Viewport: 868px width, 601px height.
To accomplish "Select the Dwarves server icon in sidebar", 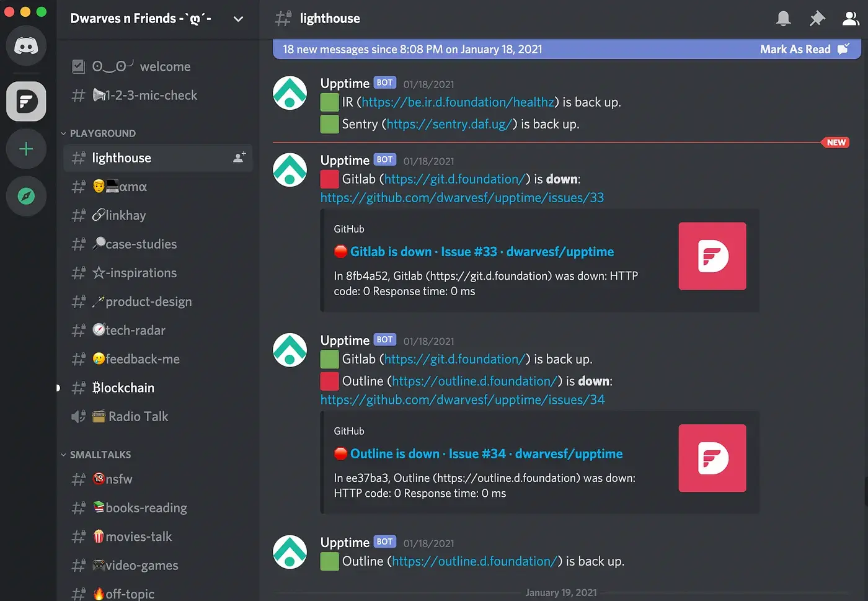I will coord(26,101).
